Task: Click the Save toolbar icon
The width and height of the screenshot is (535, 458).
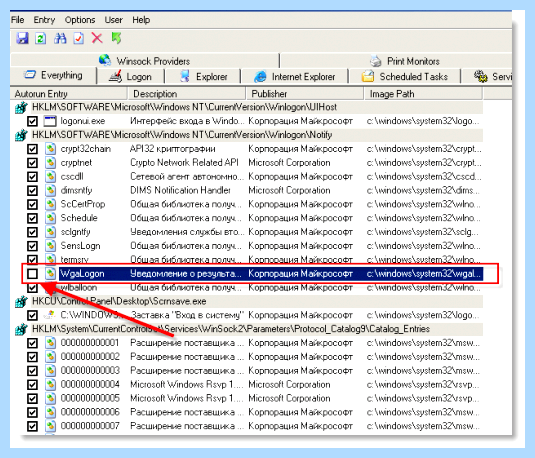Action: (x=22, y=38)
